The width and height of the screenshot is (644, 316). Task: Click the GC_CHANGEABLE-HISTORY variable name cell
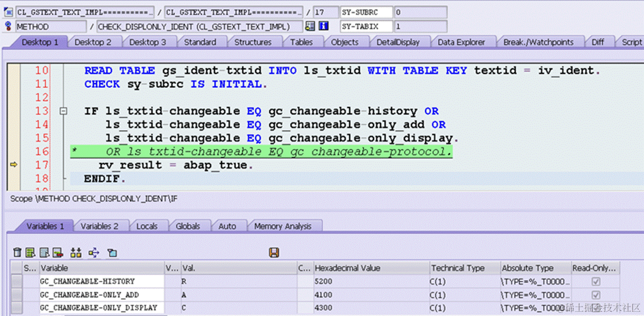tap(102, 282)
